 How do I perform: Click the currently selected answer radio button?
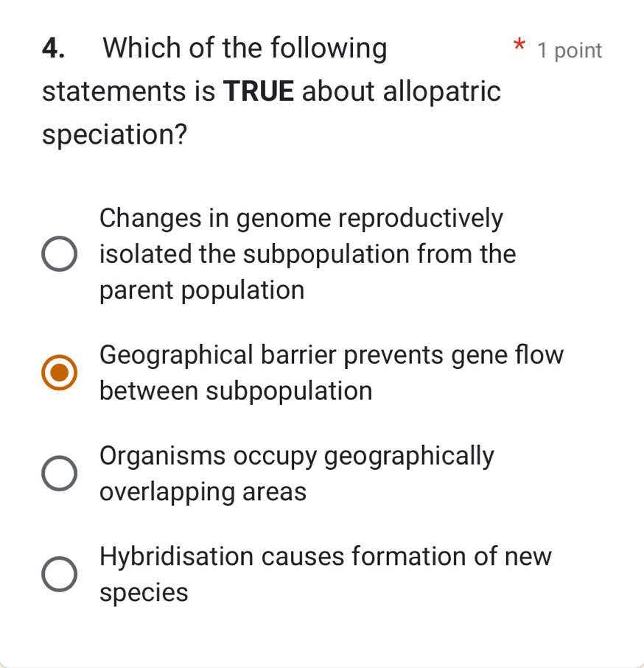pos(59,373)
